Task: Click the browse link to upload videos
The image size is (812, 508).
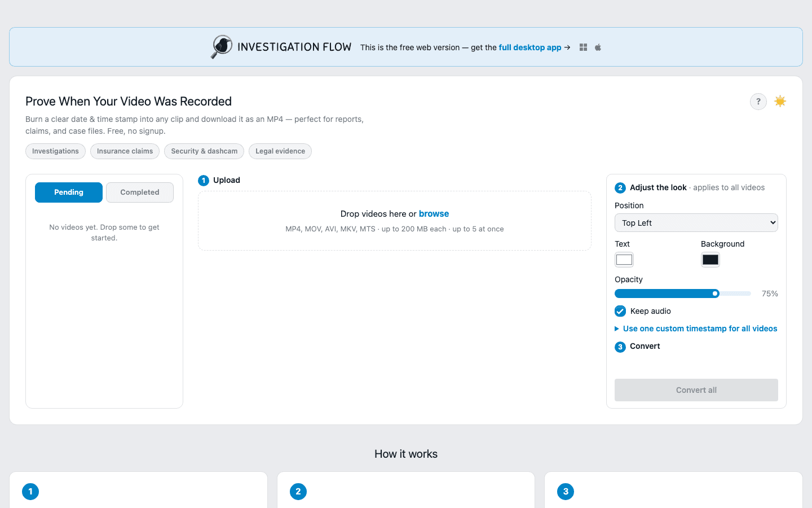Action: [434, 214]
